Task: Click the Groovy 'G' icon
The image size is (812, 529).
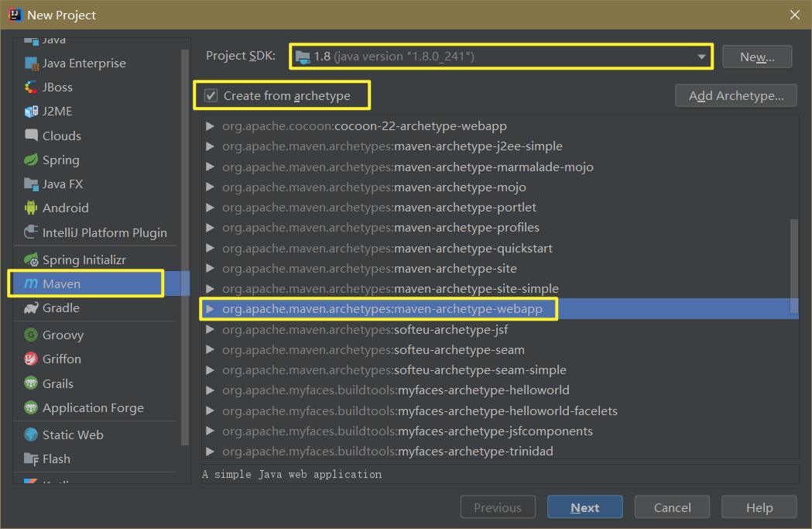Action: click(31, 335)
